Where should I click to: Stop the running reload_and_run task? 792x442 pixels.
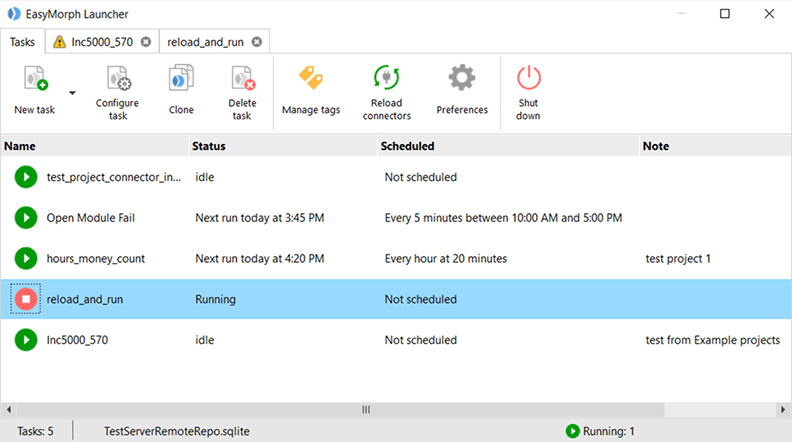26,299
